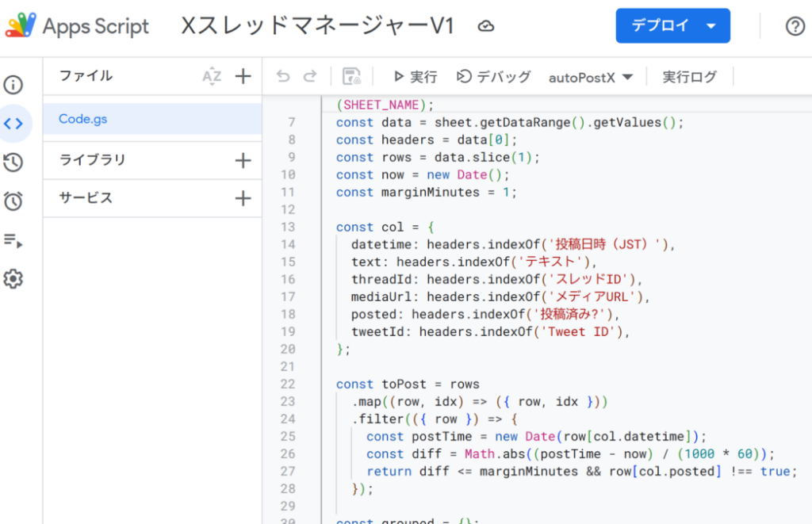Add a service with plus icon

coord(243,198)
